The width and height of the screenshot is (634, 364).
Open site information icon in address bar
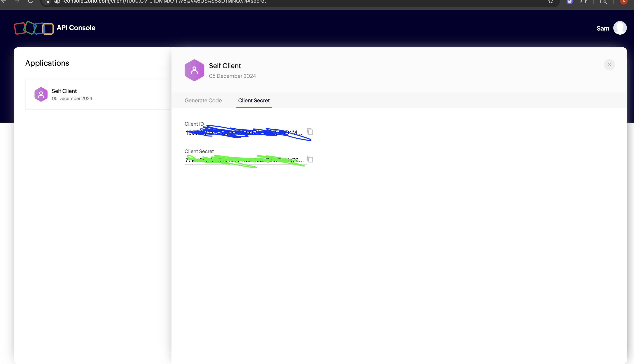46,2
